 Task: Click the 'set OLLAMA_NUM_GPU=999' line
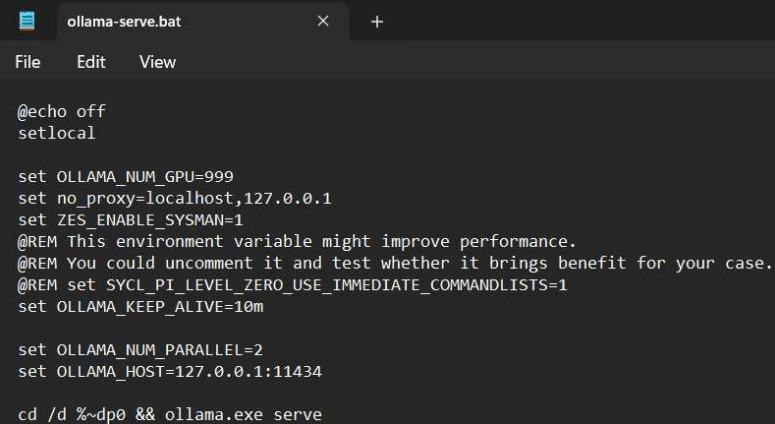tap(126, 177)
